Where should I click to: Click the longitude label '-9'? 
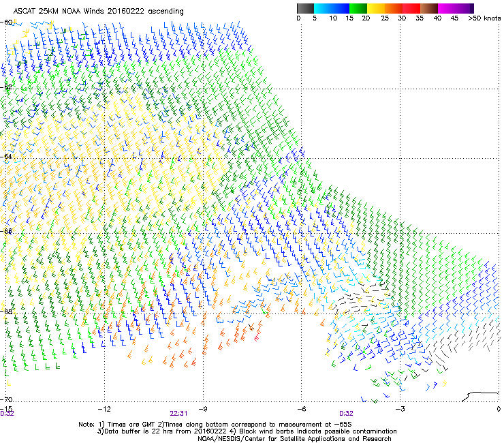click(203, 409)
